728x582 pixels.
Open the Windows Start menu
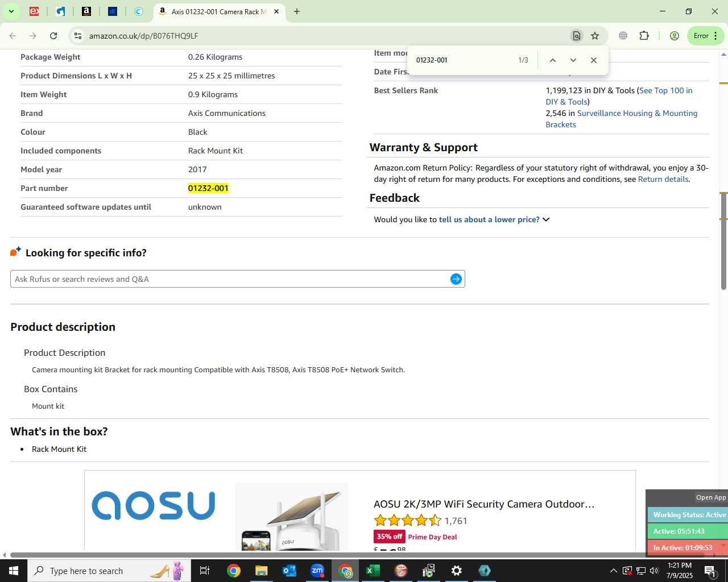click(x=14, y=571)
